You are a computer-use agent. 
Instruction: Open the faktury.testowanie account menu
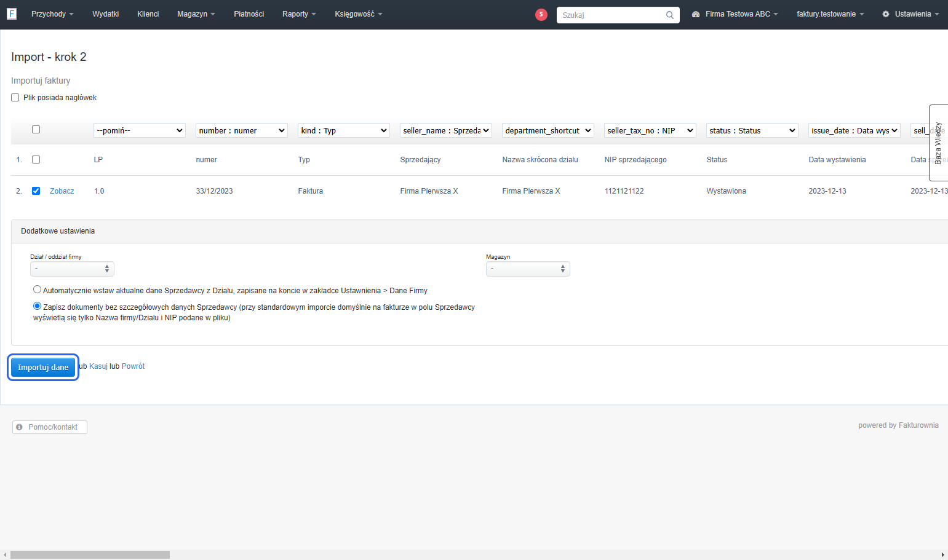pyautogui.click(x=830, y=14)
